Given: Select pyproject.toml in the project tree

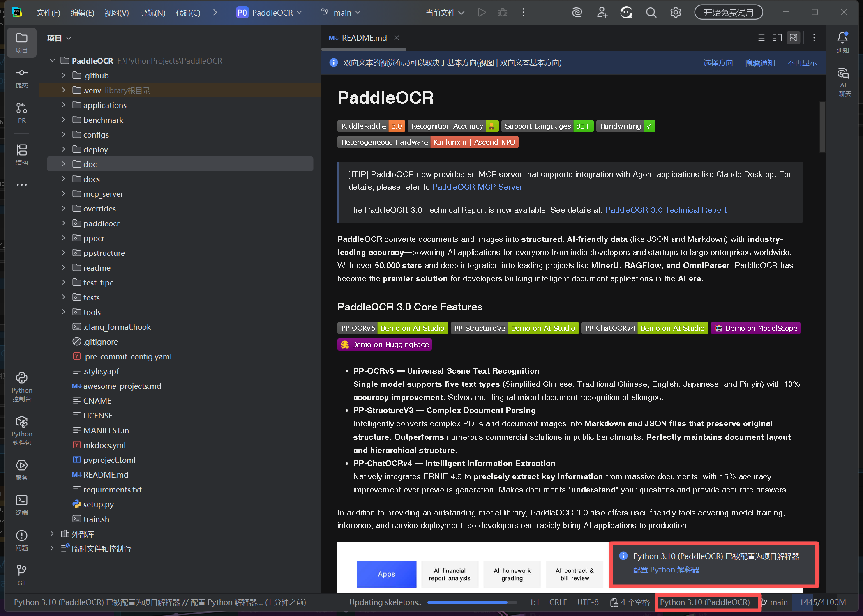Looking at the screenshot, I should pos(109,460).
